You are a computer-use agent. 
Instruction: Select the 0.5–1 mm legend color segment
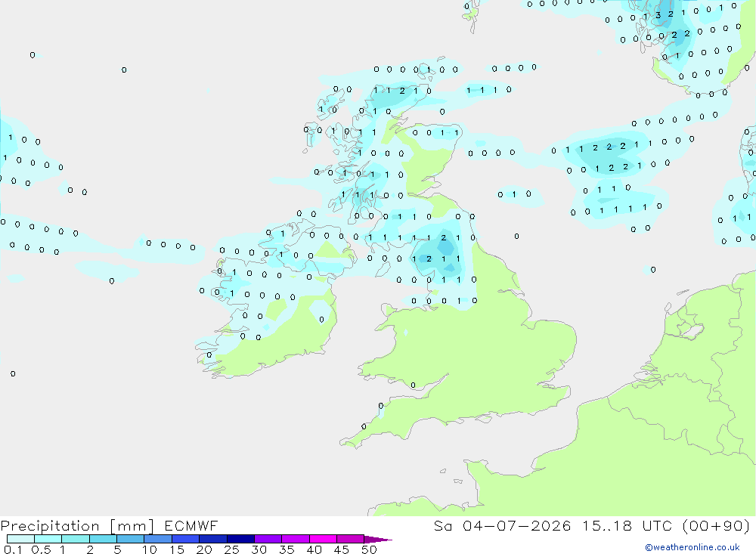coord(48,539)
